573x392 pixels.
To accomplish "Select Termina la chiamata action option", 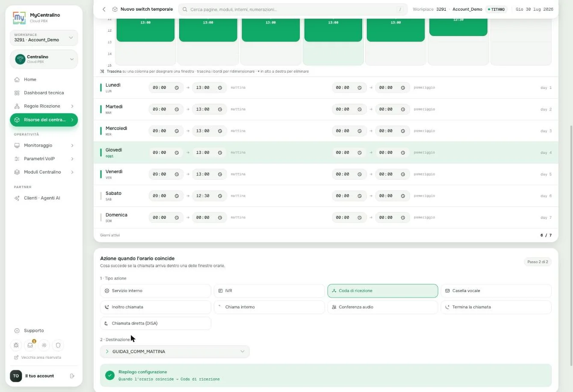I will (496, 307).
